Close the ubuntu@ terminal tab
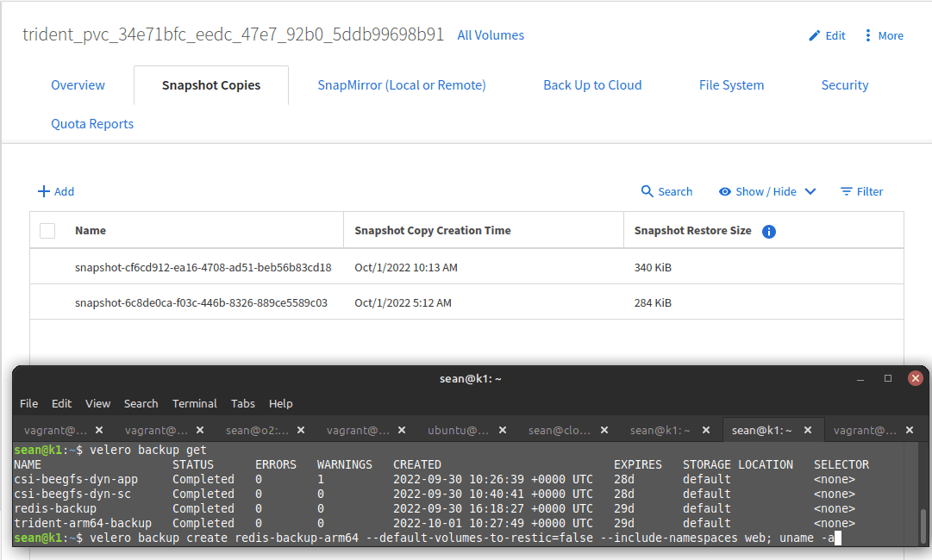 [x=503, y=430]
